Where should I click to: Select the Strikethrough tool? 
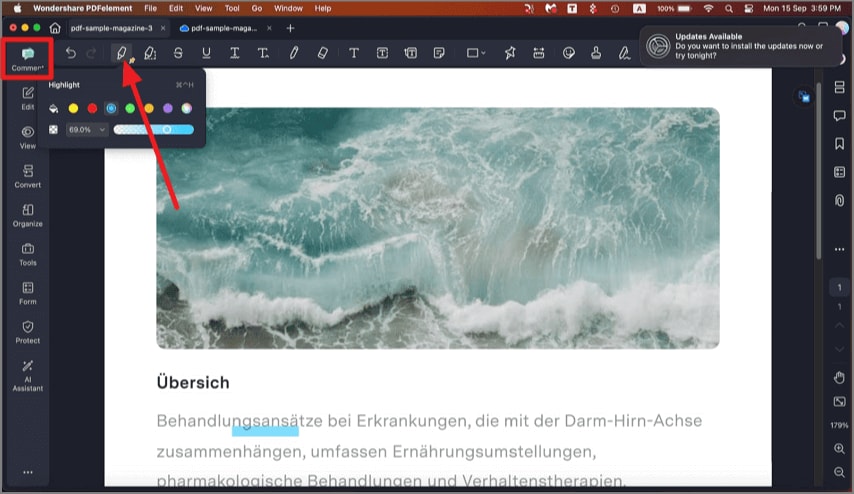click(x=178, y=53)
